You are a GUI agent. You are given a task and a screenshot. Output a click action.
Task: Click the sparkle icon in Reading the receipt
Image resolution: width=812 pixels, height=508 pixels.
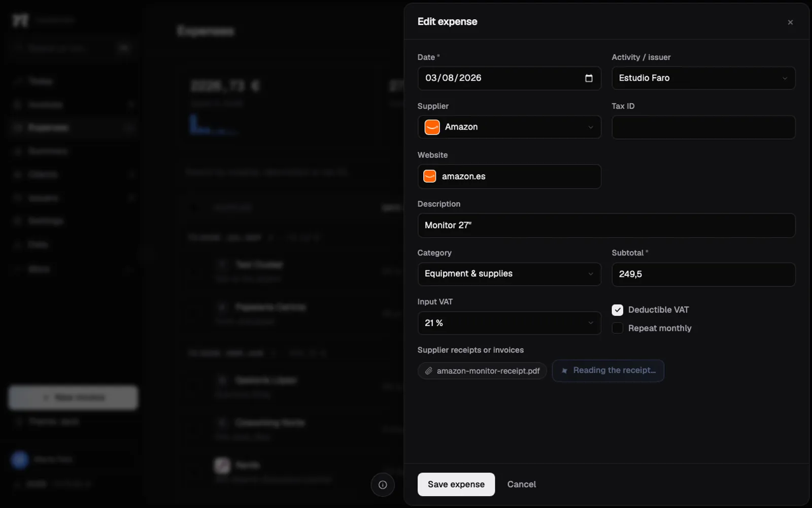pos(564,371)
